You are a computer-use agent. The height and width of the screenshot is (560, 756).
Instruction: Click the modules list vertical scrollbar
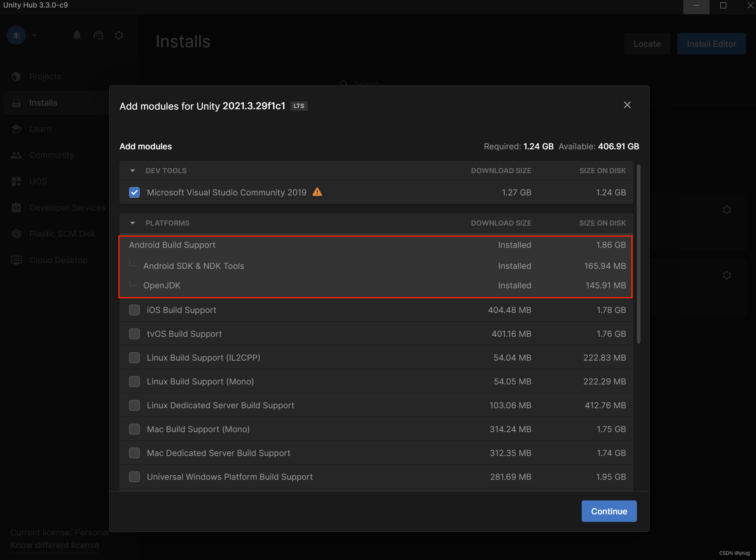(x=638, y=254)
